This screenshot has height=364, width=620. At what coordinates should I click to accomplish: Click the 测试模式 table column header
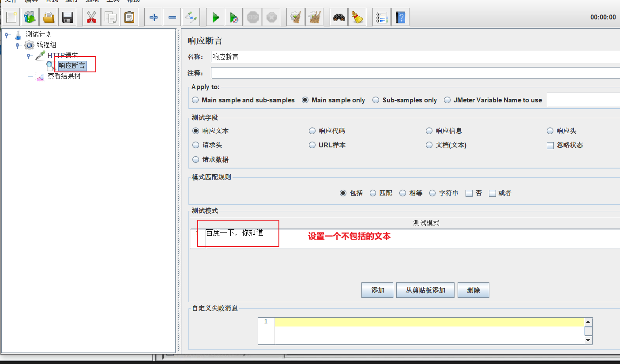[426, 223]
